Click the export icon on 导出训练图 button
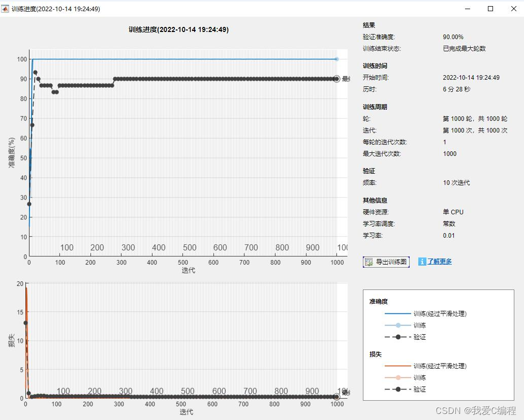The height and width of the screenshot is (420, 524). pyautogui.click(x=369, y=262)
